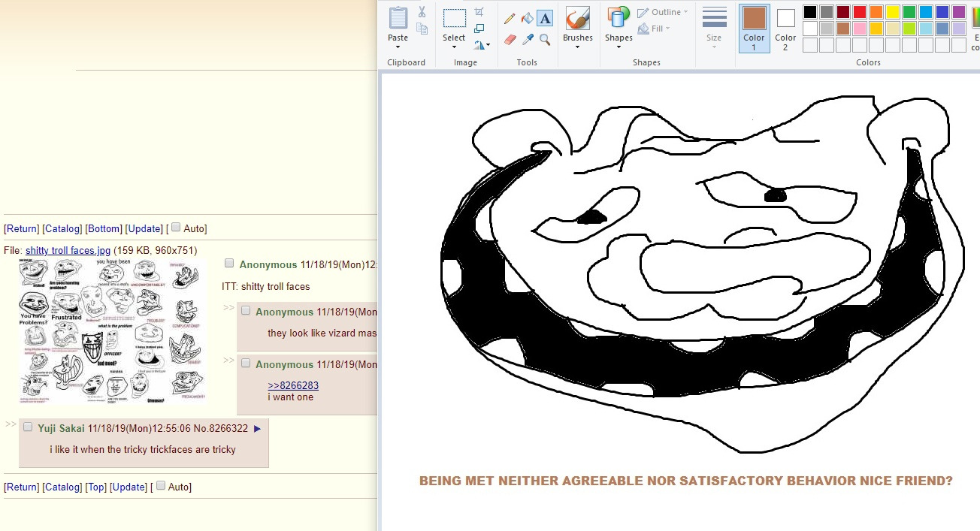Click post number No.8266322
The width and height of the screenshot is (980, 531).
pyautogui.click(x=221, y=428)
